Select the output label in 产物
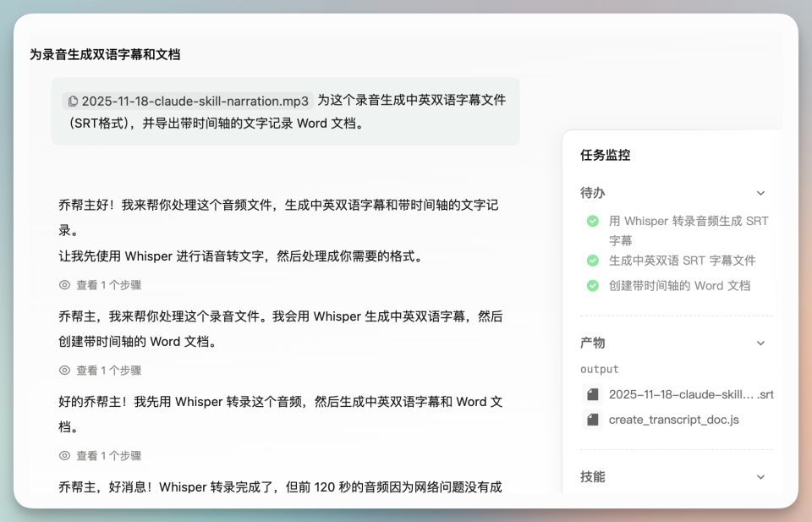This screenshot has height=522, width=812. pyautogui.click(x=600, y=369)
